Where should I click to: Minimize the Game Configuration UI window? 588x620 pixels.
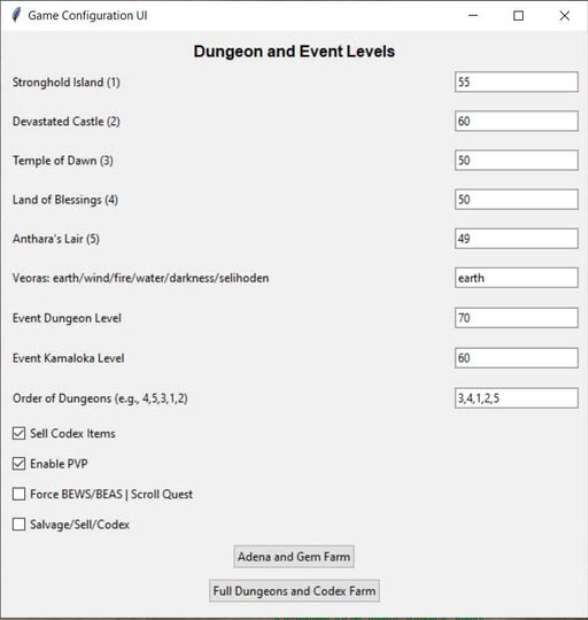tap(473, 15)
